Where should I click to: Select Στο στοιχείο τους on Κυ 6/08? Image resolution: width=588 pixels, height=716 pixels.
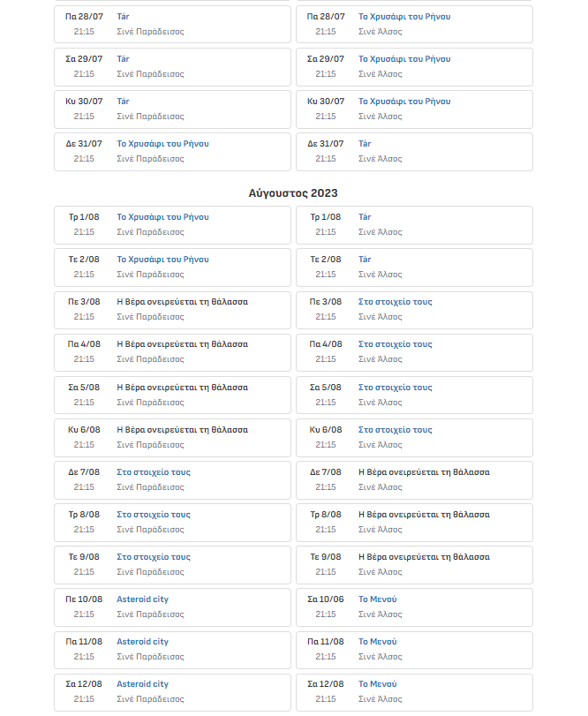pos(396,430)
